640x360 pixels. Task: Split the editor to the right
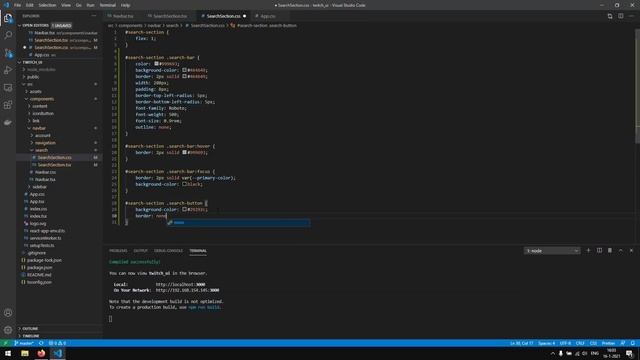click(x=620, y=16)
